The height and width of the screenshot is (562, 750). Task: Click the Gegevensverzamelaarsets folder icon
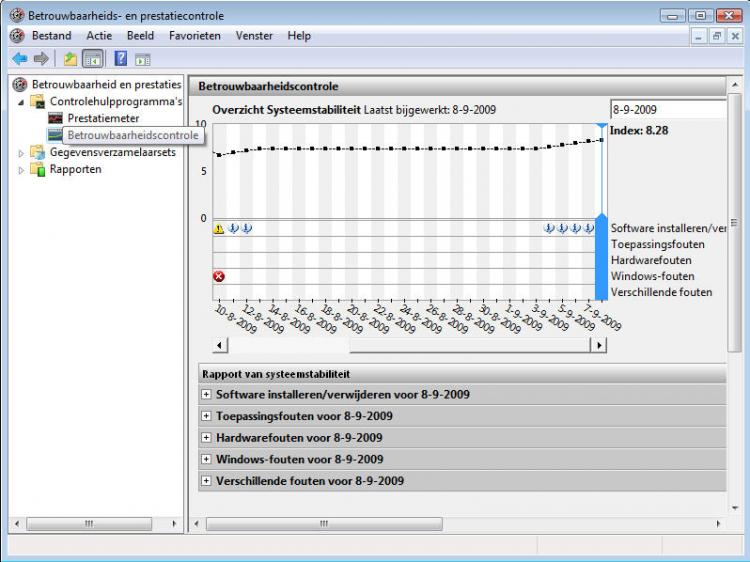point(38,152)
